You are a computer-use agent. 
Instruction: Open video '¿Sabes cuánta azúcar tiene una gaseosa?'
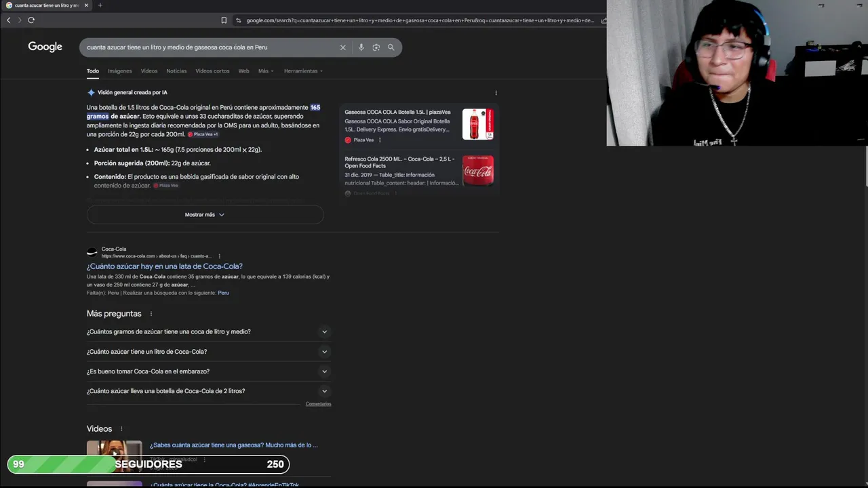[233, 445]
